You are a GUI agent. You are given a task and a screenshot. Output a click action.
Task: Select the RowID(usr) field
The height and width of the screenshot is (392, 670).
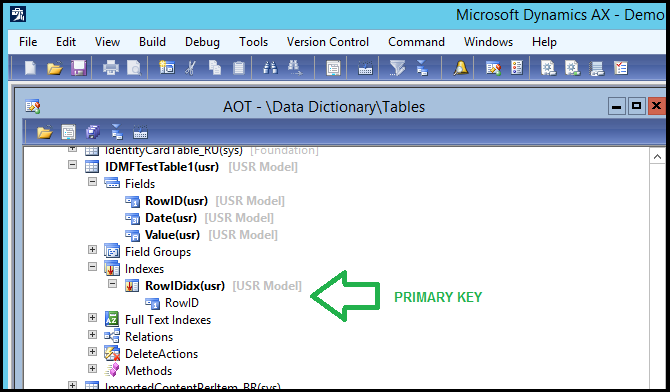(176, 200)
